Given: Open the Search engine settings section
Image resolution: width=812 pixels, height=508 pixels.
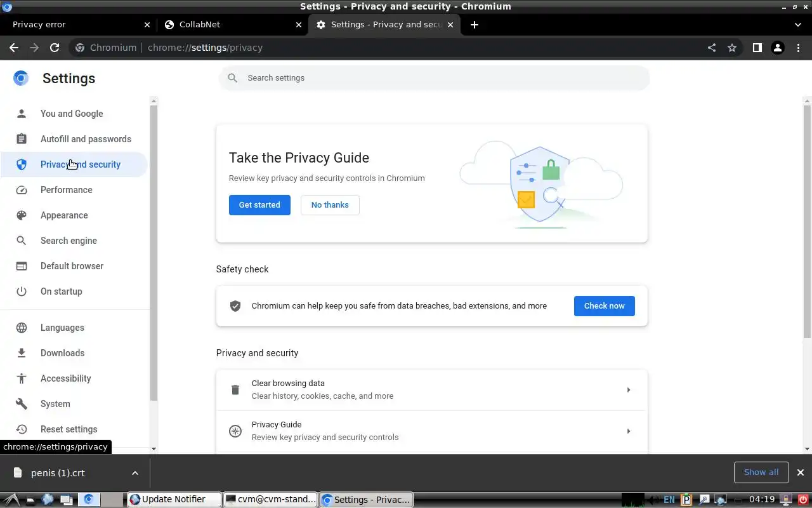Looking at the screenshot, I should (74, 241).
